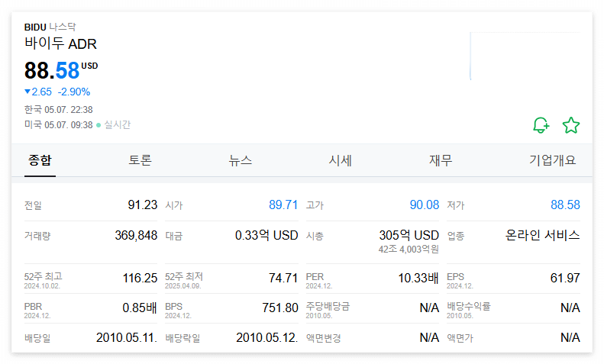Select the 종합 tab
The image size is (604, 364).
[x=40, y=160]
